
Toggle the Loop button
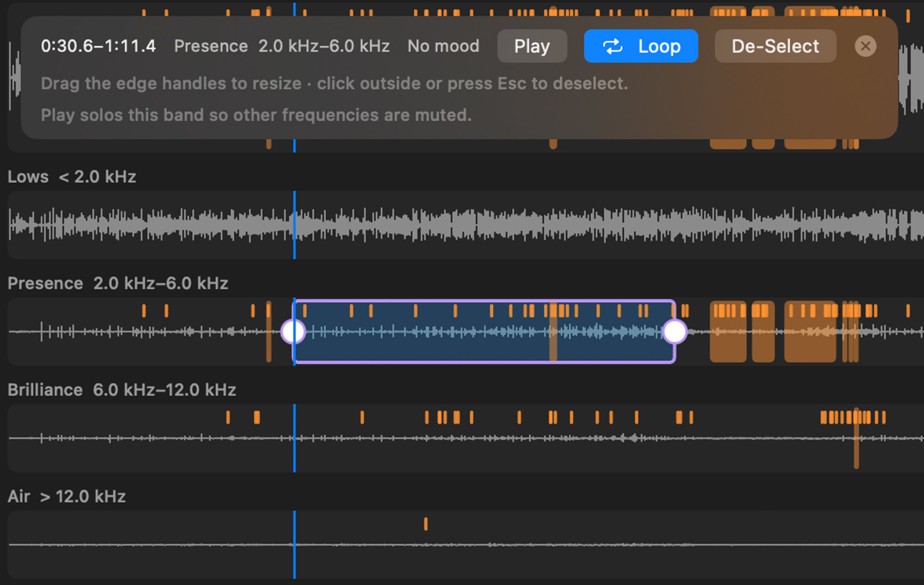(x=641, y=46)
